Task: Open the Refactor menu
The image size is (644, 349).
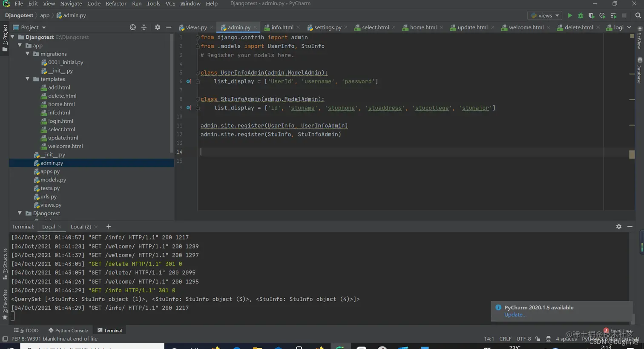Action: pos(116,3)
